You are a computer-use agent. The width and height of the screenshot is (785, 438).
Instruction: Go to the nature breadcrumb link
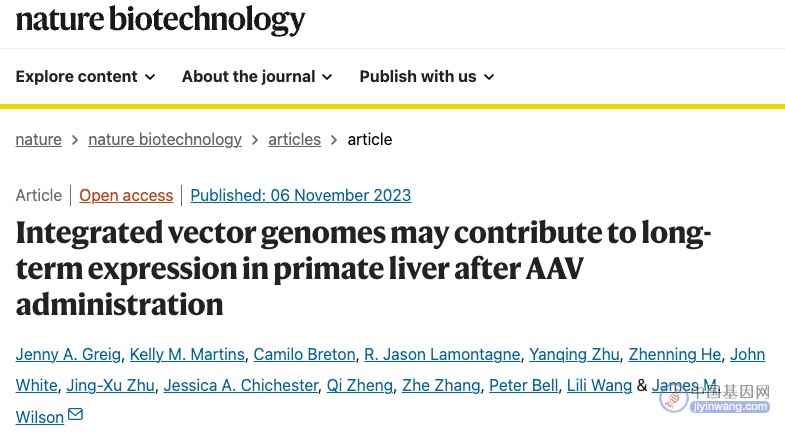[39, 139]
